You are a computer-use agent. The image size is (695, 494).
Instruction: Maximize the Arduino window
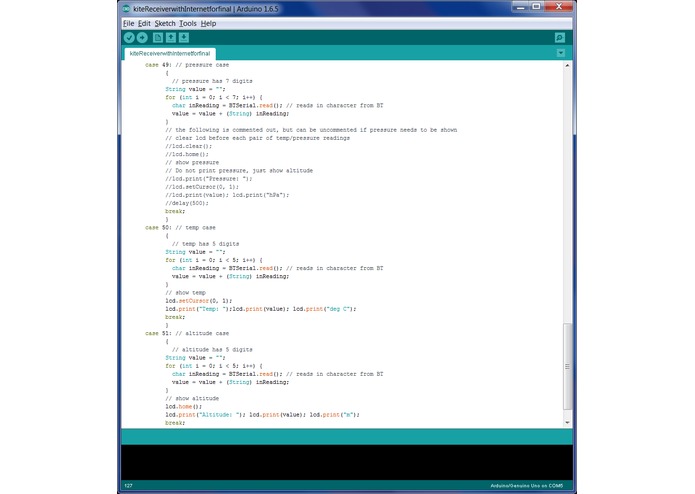536,7
